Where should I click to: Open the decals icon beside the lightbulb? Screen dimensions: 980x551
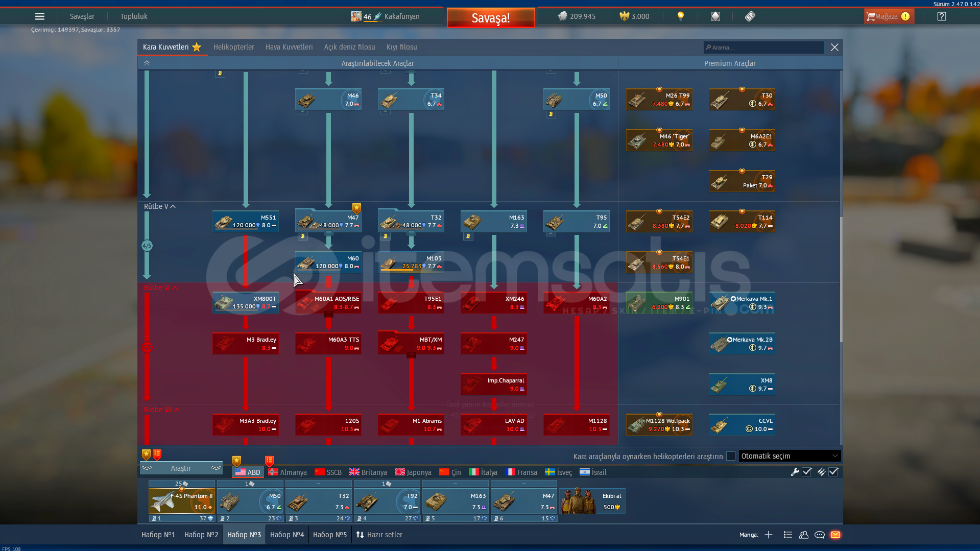715,16
